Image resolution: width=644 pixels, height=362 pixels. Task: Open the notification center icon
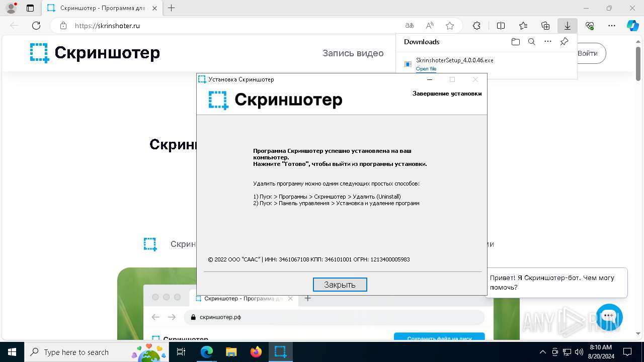(627, 352)
